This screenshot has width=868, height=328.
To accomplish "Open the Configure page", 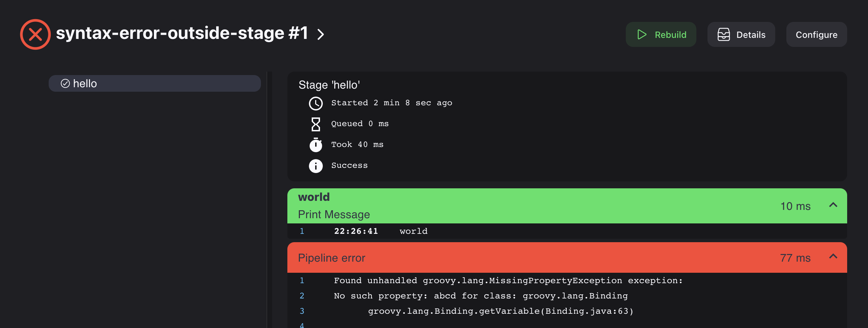I will point(816,34).
